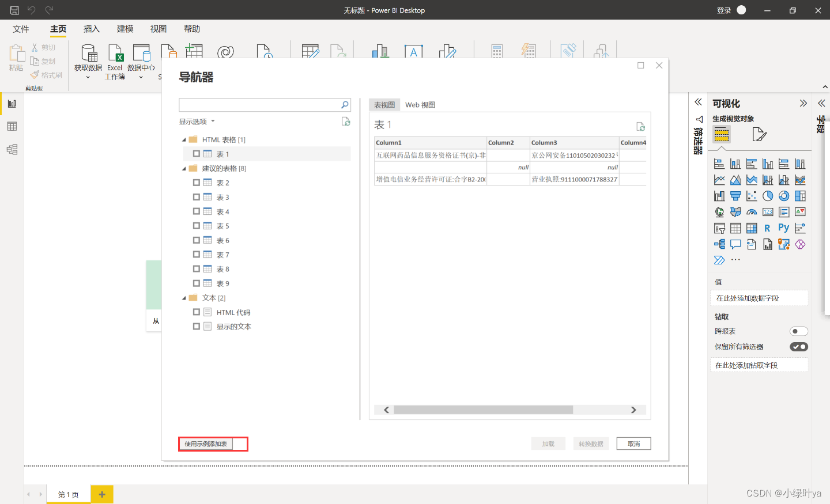
Task: Click the preview horizontal scrollbar thumb
Action: [483, 410]
